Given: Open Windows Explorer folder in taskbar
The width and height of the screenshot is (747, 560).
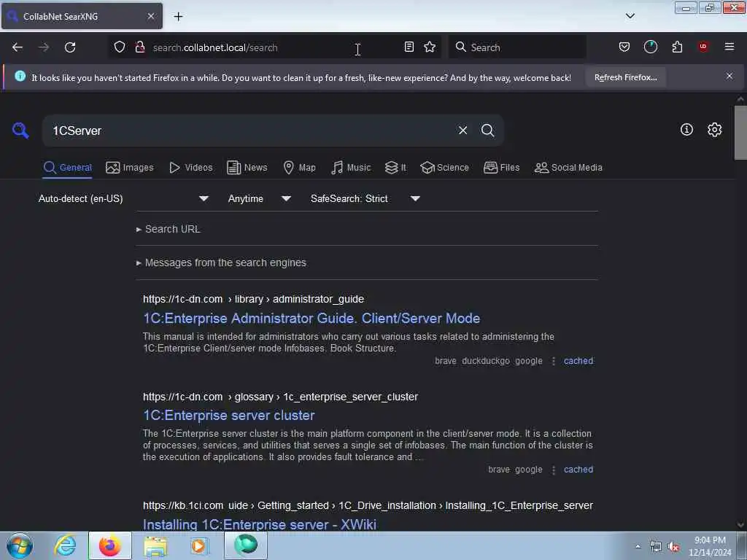Looking at the screenshot, I should pos(156,546).
